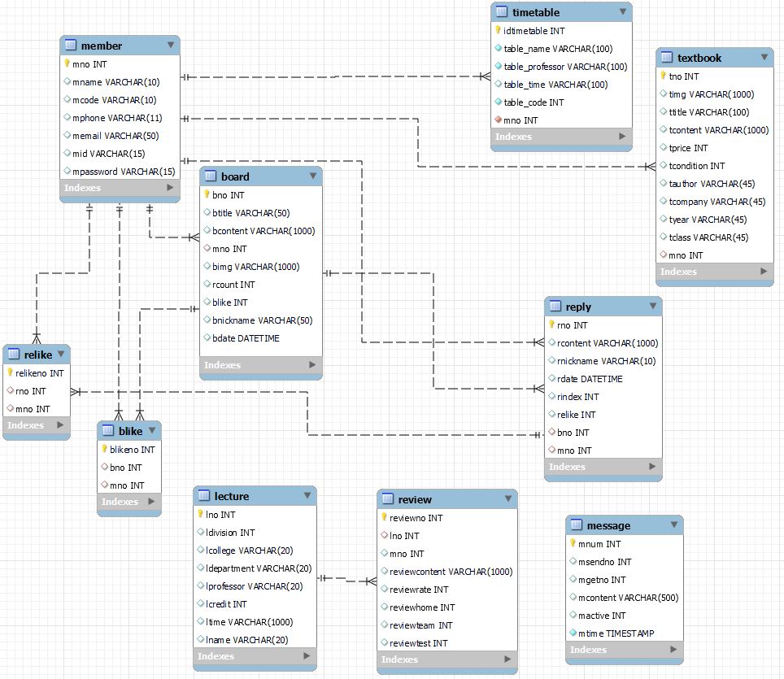Select the tno primary key icon in textbook
Viewport: 784px width, 679px height.
coord(663,76)
